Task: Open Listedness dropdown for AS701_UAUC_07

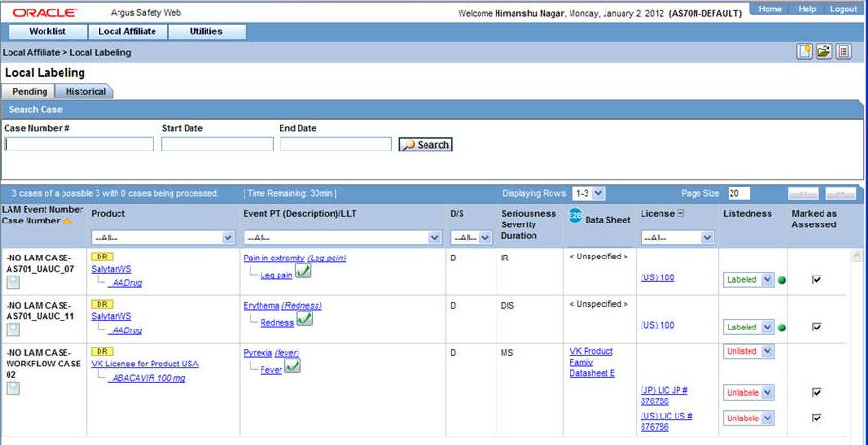Action: (749, 280)
